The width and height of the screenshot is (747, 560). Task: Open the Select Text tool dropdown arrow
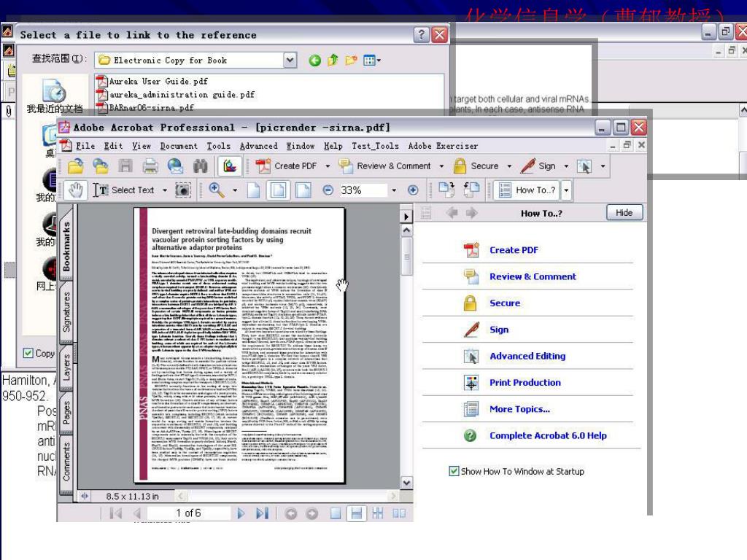pos(165,190)
